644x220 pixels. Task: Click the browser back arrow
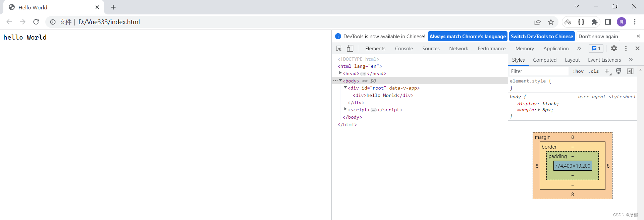[x=9, y=22]
